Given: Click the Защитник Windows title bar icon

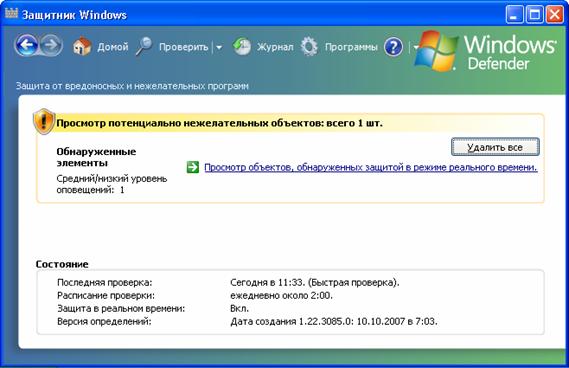Looking at the screenshot, I should point(11,13).
